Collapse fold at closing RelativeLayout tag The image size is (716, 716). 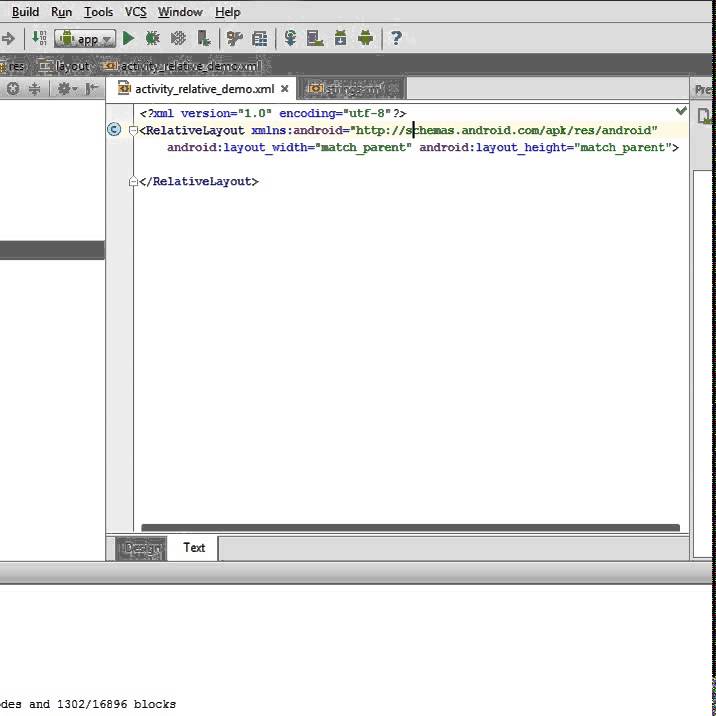pos(133,181)
